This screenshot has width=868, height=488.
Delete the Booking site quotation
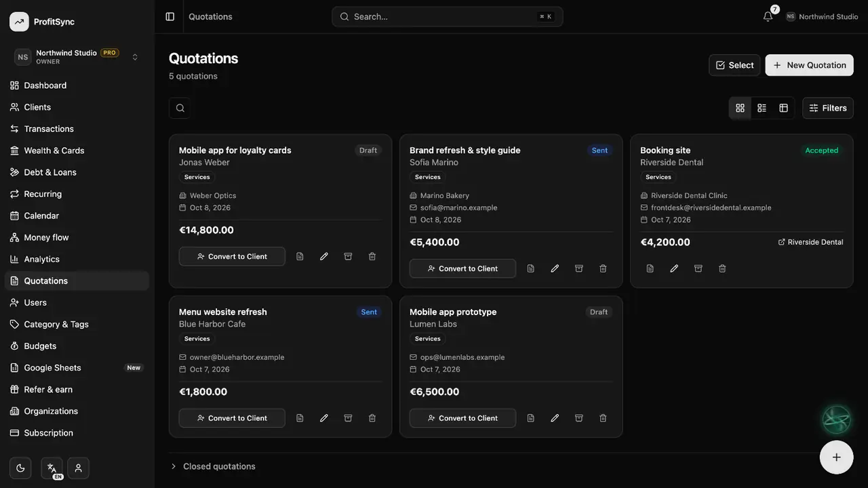pyautogui.click(x=722, y=268)
